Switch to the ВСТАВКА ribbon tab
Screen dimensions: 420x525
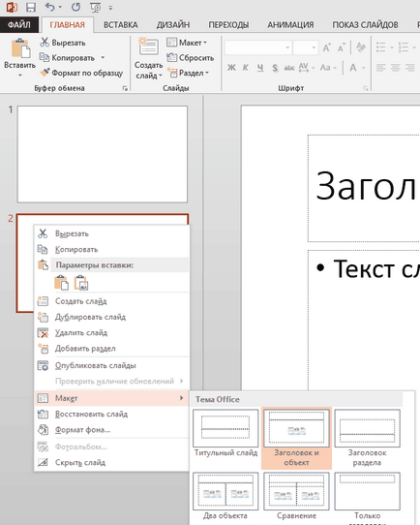coord(121,25)
